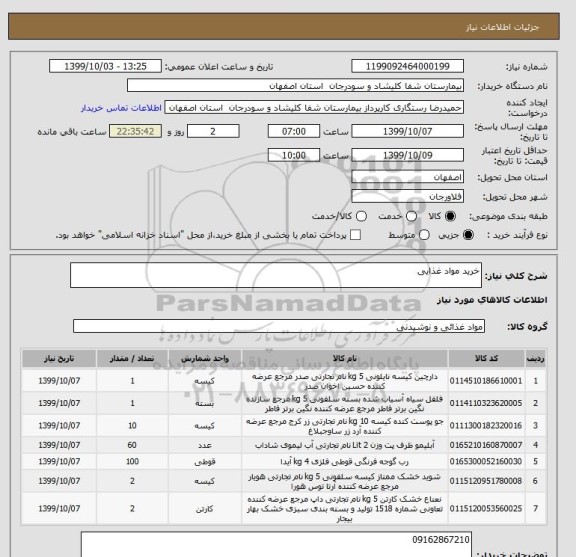Click the request creator field حمیدرضا رستگاری
576x557 pixels.
tap(314, 108)
